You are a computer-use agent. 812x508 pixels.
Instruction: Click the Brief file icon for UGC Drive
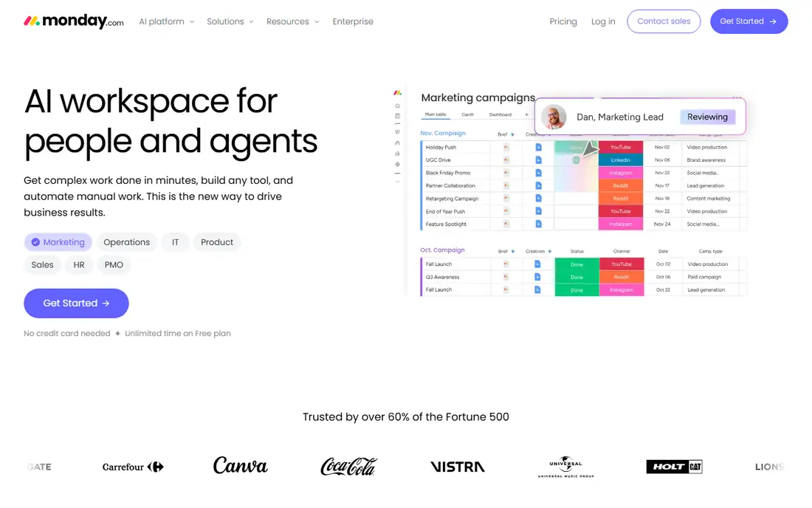(x=506, y=160)
